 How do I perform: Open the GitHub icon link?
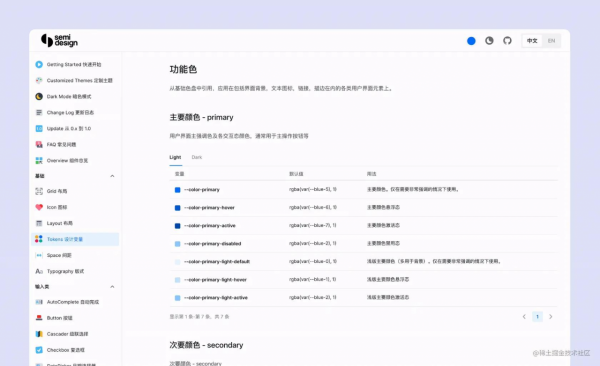point(507,41)
